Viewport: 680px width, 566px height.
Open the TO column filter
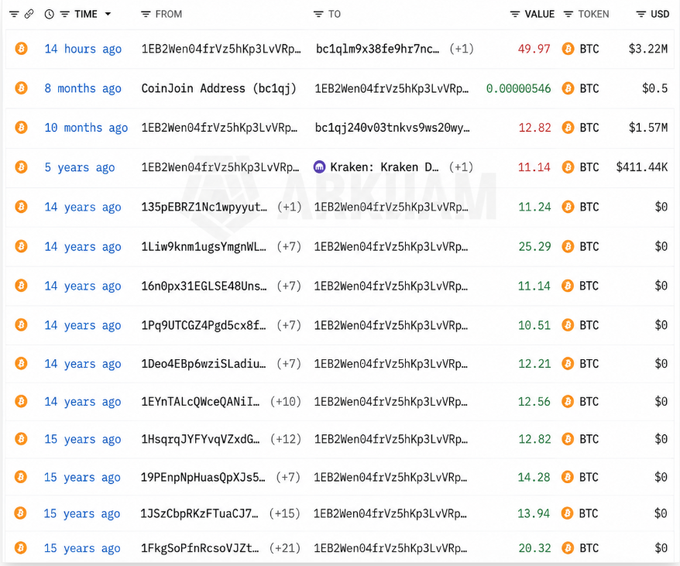point(318,14)
